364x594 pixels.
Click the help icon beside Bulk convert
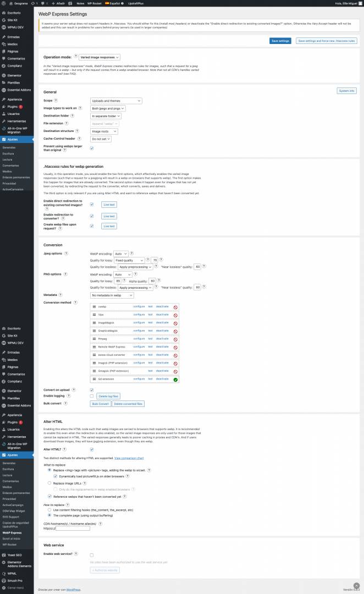click(x=65, y=403)
